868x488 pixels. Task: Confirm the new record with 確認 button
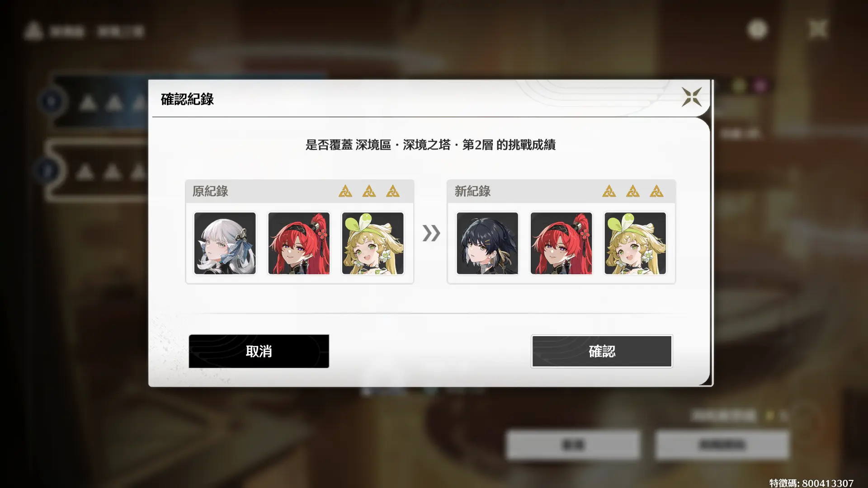tap(602, 351)
